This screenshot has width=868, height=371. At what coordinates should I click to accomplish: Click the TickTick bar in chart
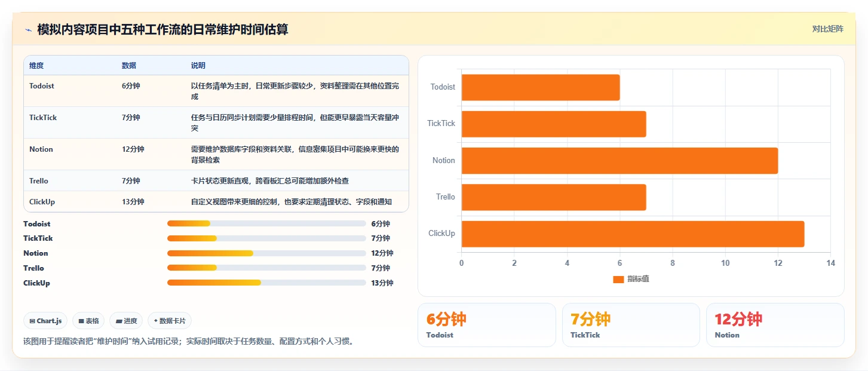[x=554, y=124]
